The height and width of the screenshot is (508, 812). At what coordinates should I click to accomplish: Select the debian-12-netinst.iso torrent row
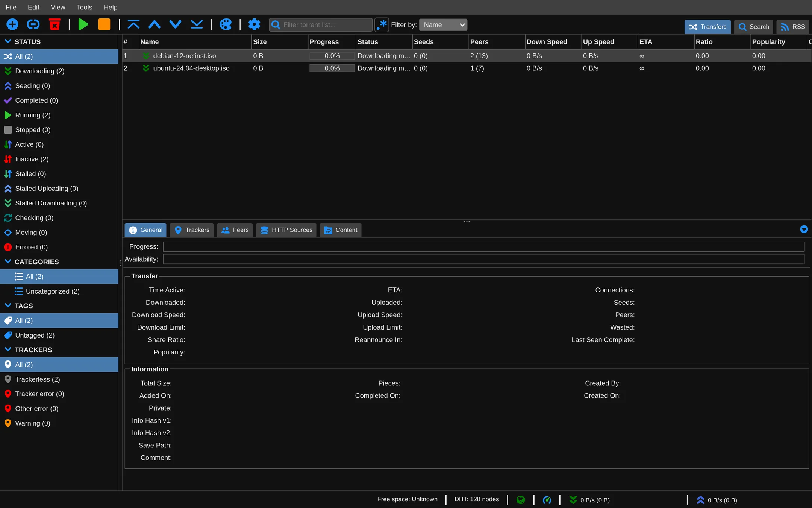[467, 56]
